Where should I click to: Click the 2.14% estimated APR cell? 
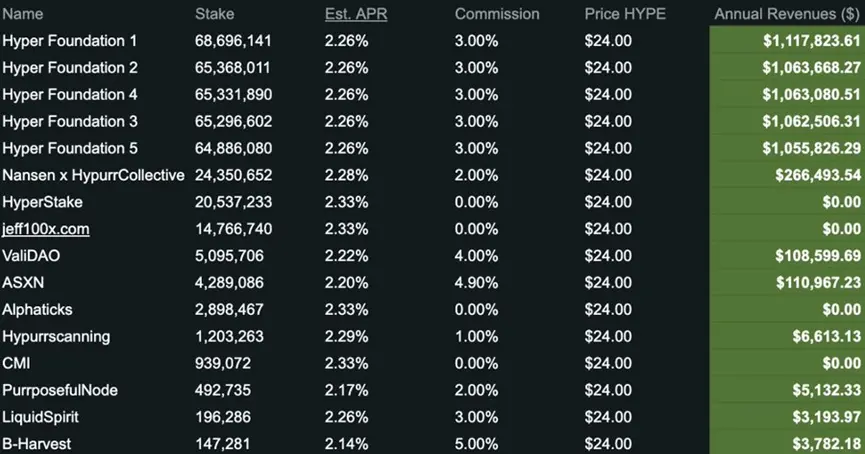[x=346, y=444]
